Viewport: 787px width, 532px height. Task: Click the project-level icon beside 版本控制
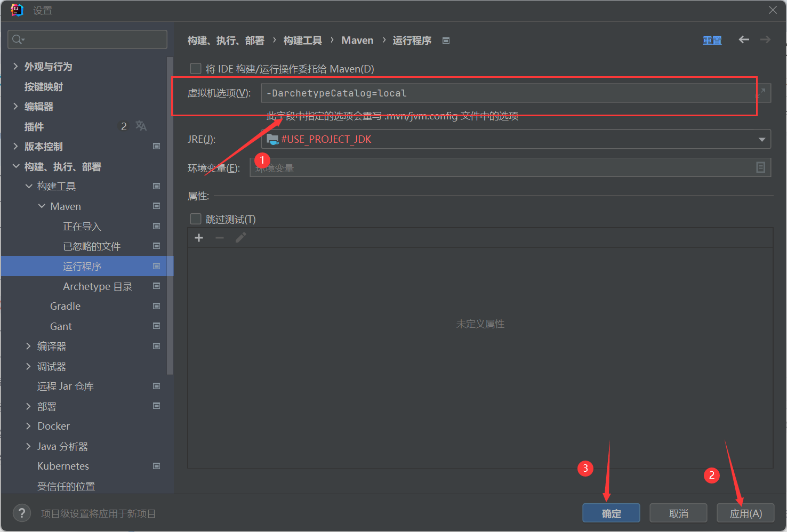[157, 146]
